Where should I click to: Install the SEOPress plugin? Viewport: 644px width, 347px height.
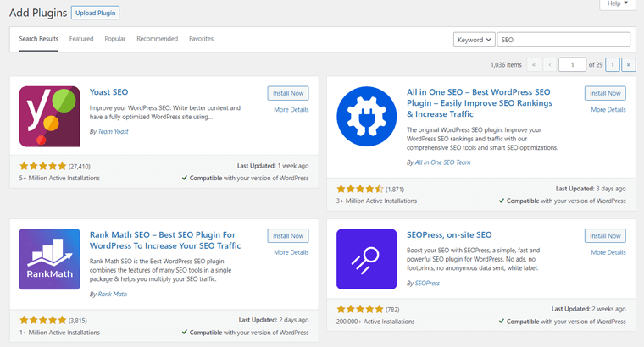click(x=605, y=236)
